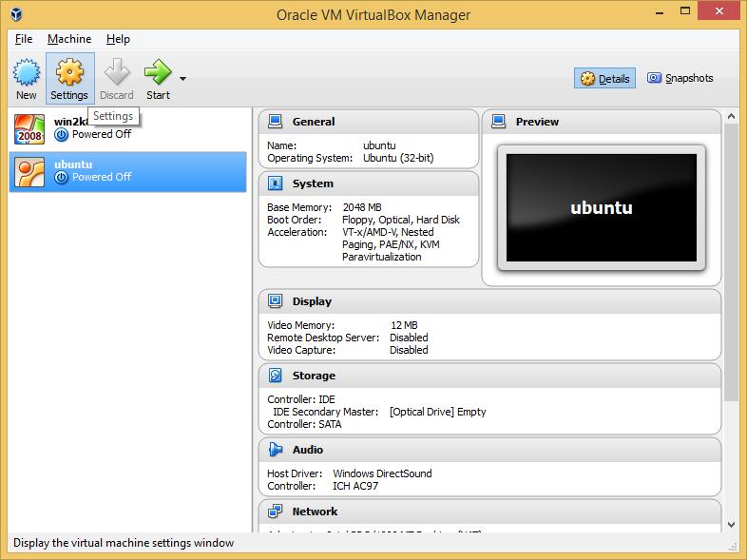Switch to the Snapshots view
This screenshot has height=560, width=747.
pyautogui.click(x=680, y=78)
